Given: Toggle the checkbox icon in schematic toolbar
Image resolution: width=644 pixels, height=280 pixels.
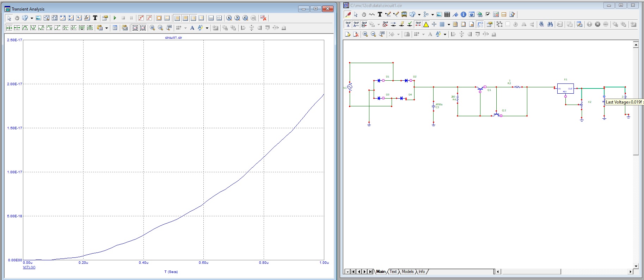Looking at the screenshot, I should (x=488, y=14).
